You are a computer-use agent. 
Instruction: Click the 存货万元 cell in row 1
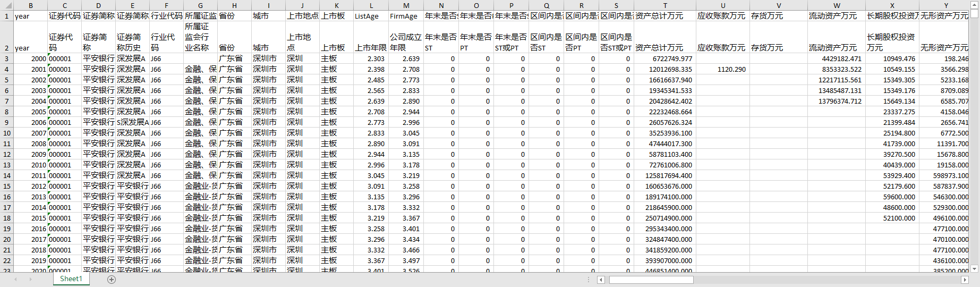[x=779, y=16]
